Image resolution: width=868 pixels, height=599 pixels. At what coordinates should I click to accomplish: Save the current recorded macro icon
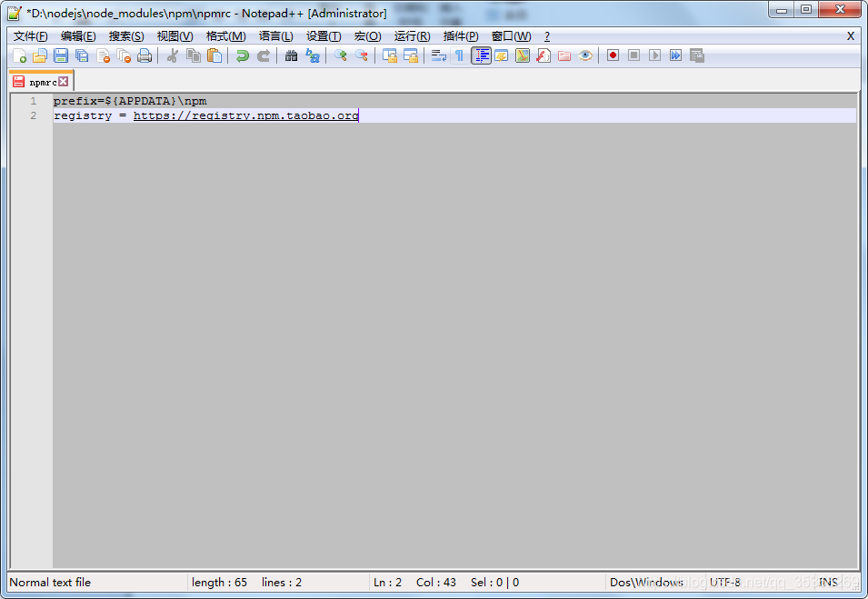pos(697,56)
